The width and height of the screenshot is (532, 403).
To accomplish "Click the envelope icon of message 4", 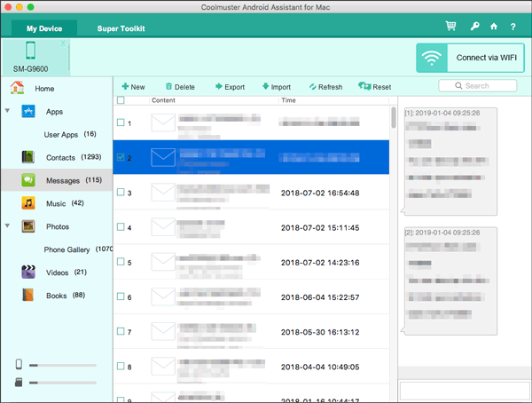I will (x=163, y=227).
